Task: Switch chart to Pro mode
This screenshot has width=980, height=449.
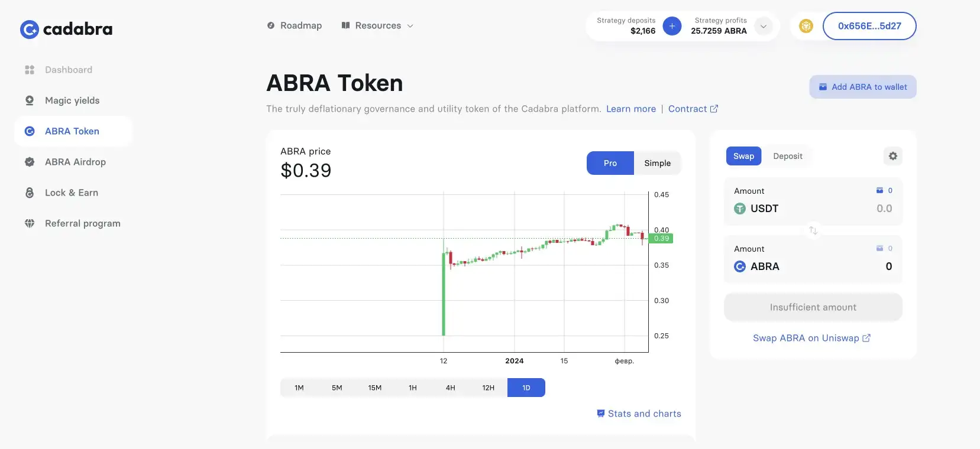Action: (x=610, y=163)
